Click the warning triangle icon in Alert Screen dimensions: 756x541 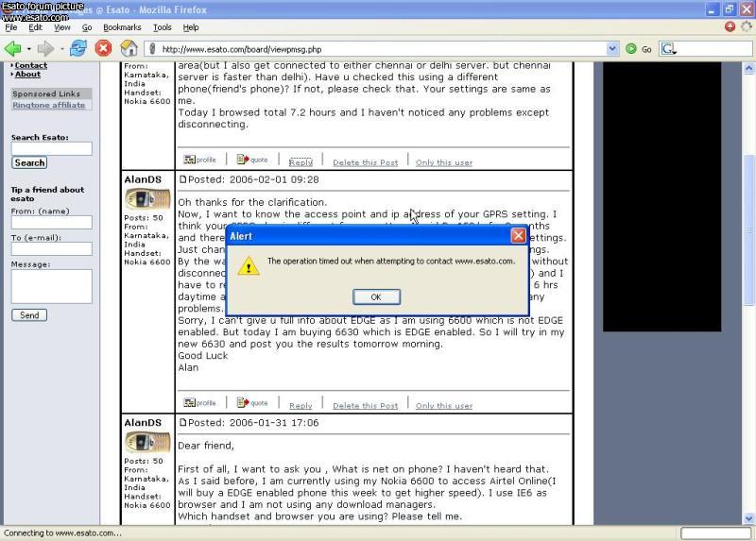coord(249,266)
